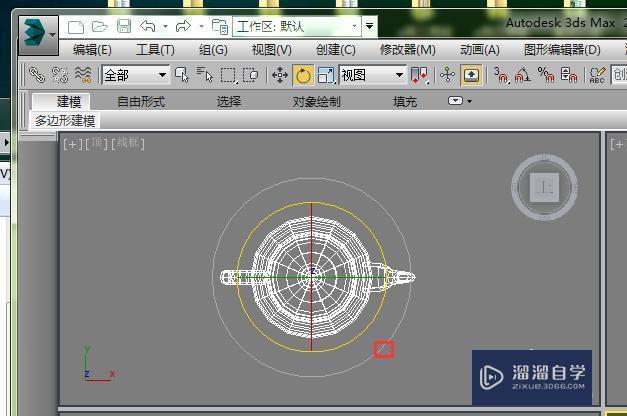Viewport: 627px width, 416px height.
Task: Activate the Select and Manipulate tool
Action: tap(447, 75)
